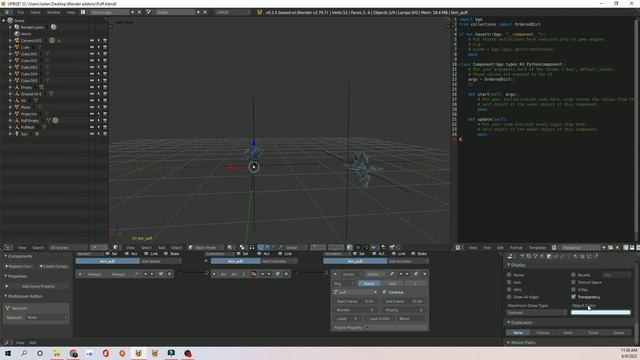Open the File menu
The height and width of the screenshot is (360, 640).
click(20, 13)
